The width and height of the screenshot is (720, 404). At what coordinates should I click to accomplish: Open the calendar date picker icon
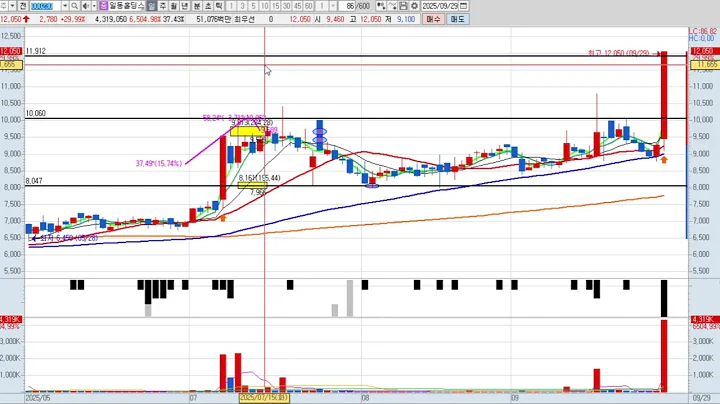(x=464, y=6)
